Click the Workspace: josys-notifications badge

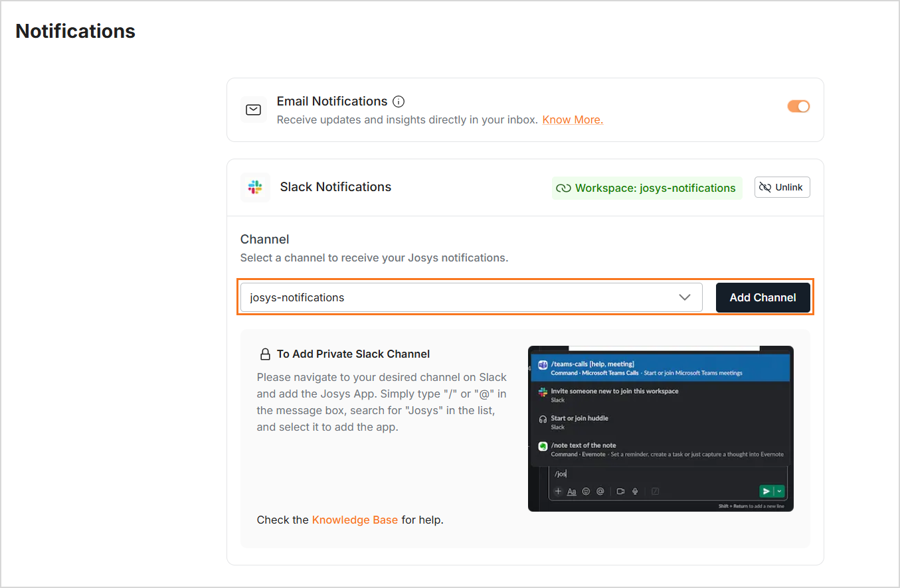point(647,188)
